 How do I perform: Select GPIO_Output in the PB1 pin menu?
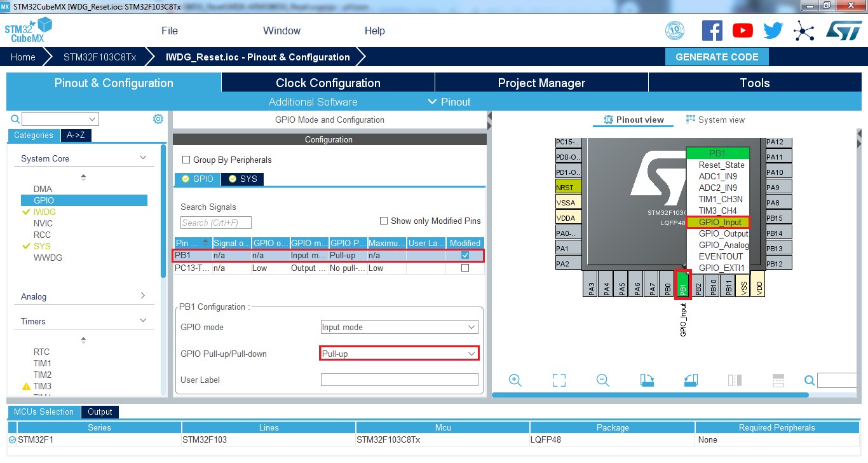(723, 233)
